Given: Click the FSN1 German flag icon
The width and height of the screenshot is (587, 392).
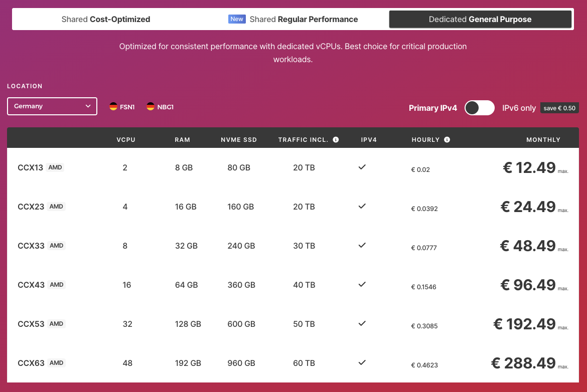Looking at the screenshot, I should [x=113, y=106].
